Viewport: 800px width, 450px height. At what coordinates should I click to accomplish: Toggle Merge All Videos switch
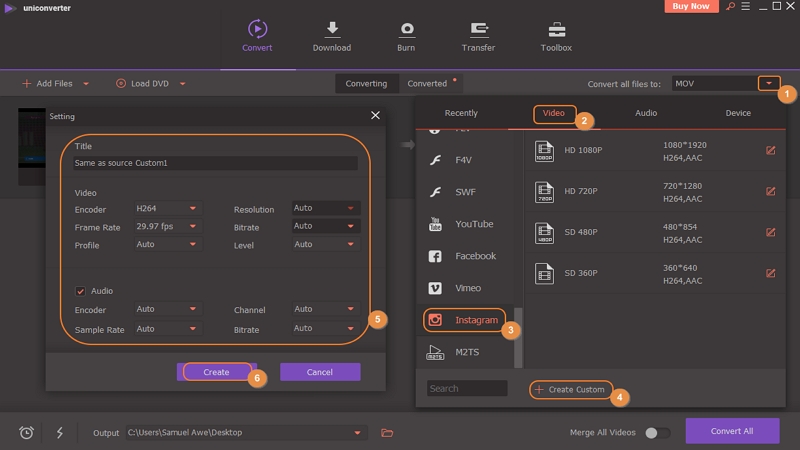(x=656, y=433)
